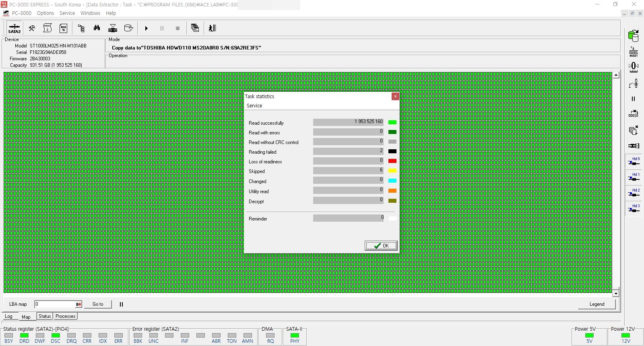The image size is (644, 346).
Task: Click the Changed cyan color swatch
Action: 392,181
